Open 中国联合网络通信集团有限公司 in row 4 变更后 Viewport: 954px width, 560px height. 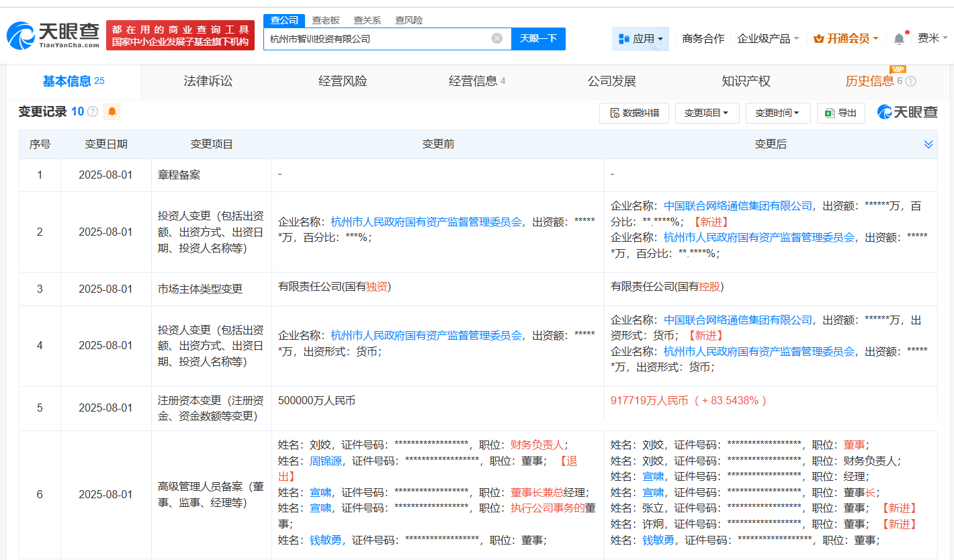pos(738,319)
